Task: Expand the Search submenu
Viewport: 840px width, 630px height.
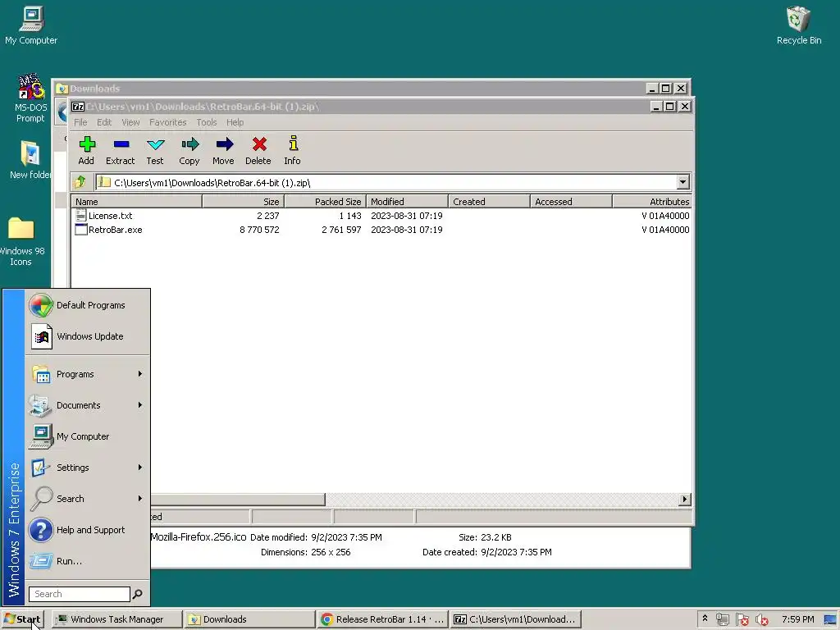Action: (87, 499)
